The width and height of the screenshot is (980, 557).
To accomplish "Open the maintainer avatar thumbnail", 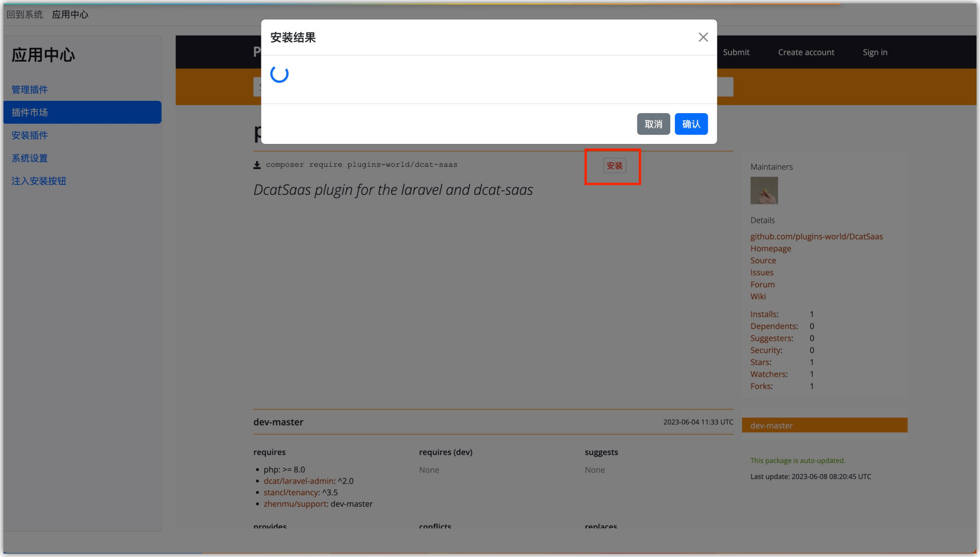I will pyautogui.click(x=764, y=191).
